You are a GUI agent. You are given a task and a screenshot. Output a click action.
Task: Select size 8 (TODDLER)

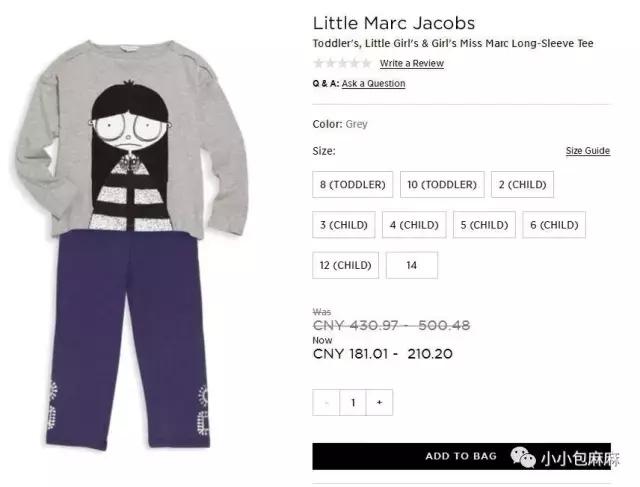(353, 185)
